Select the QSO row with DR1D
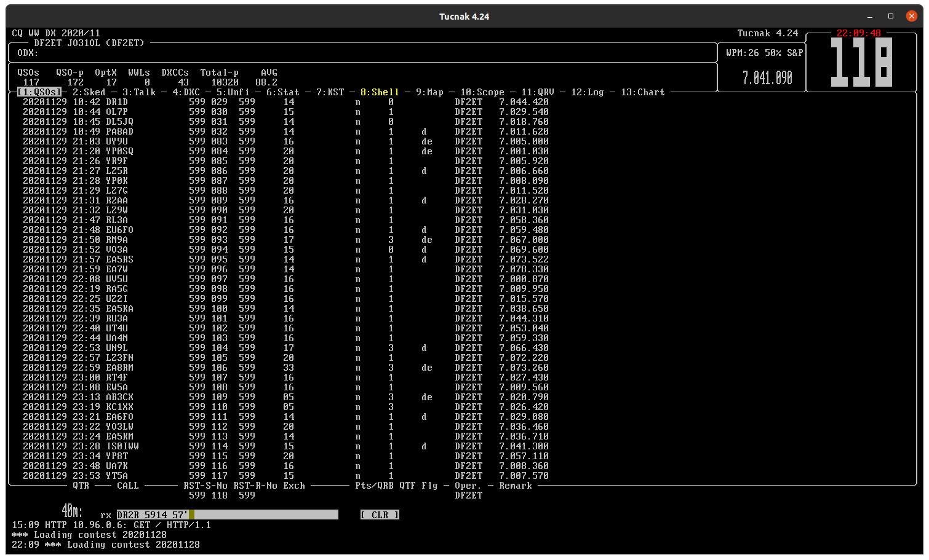929x560 pixels. click(285, 102)
